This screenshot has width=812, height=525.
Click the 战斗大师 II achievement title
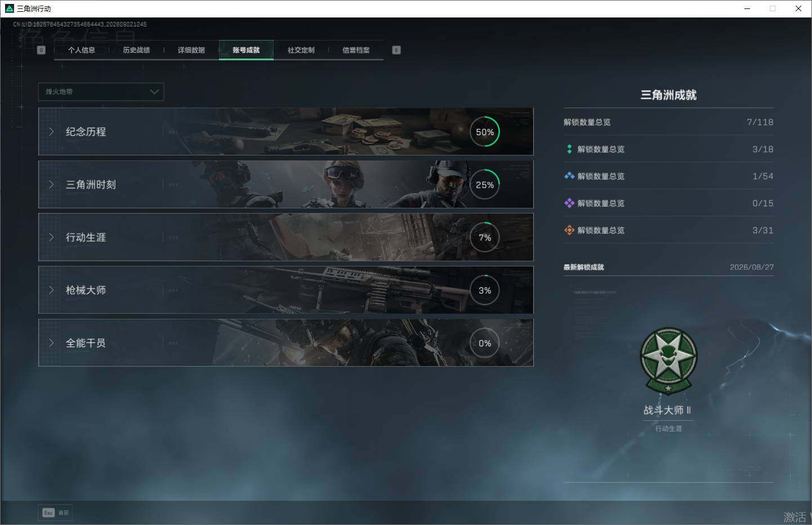click(x=668, y=410)
